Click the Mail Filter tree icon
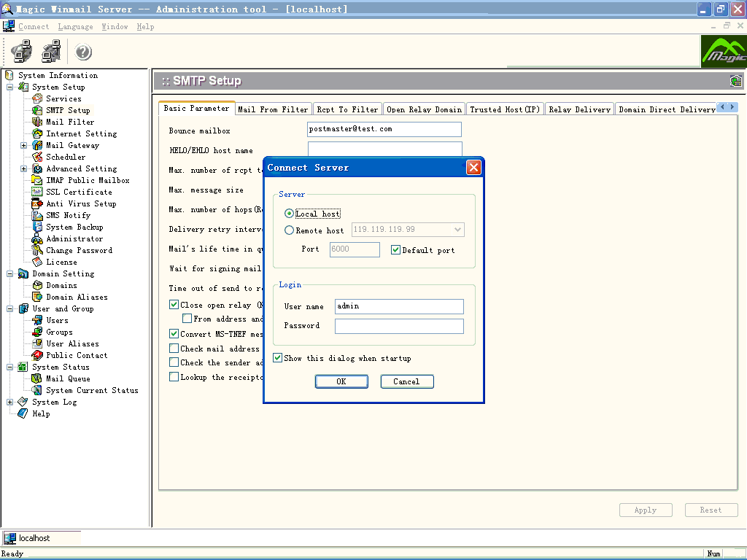Image resolution: width=747 pixels, height=560 pixels. tap(37, 122)
